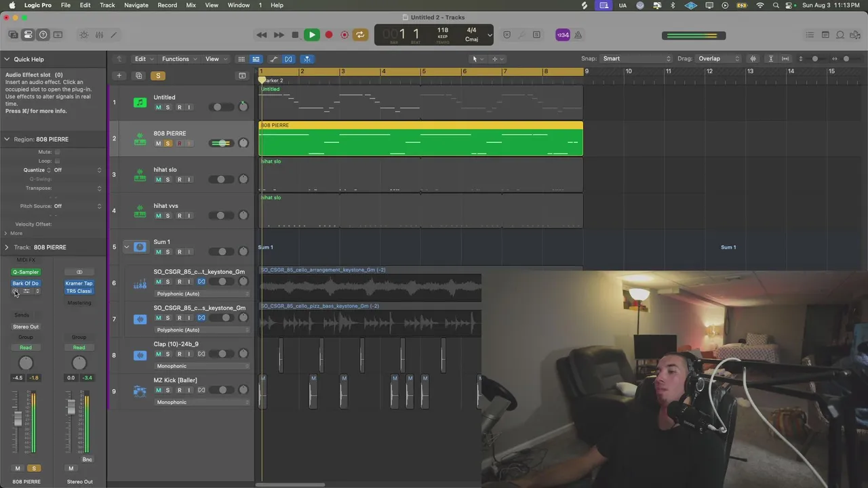Open the View dropdown in tracks area
This screenshot has height=488, width=868.
click(216, 59)
